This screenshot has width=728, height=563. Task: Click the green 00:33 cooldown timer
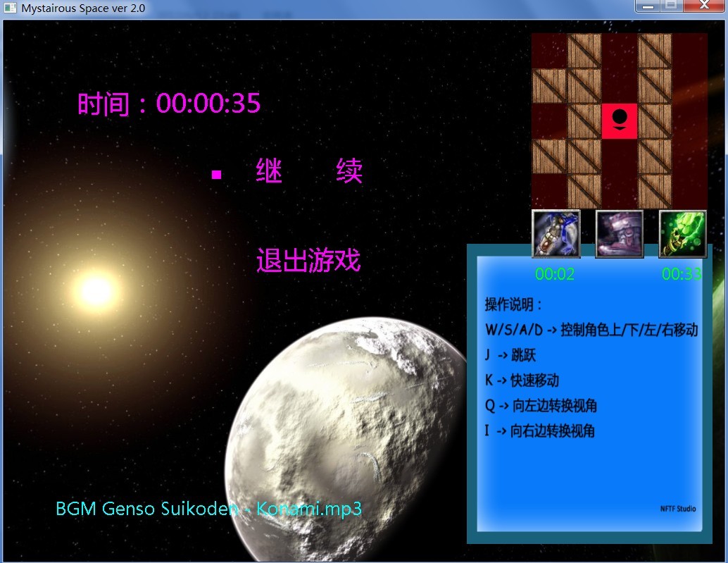[x=682, y=274]
